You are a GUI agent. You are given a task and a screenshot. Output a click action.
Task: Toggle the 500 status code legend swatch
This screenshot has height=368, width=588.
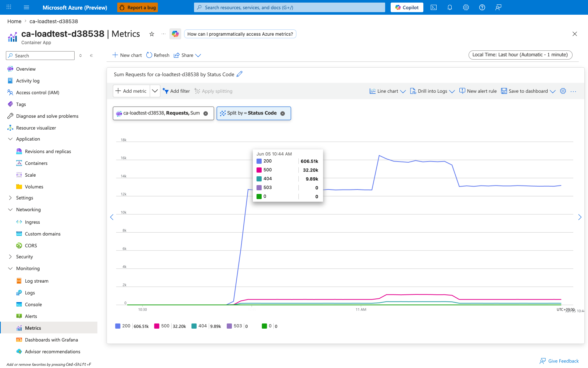[x=157, y=326]
